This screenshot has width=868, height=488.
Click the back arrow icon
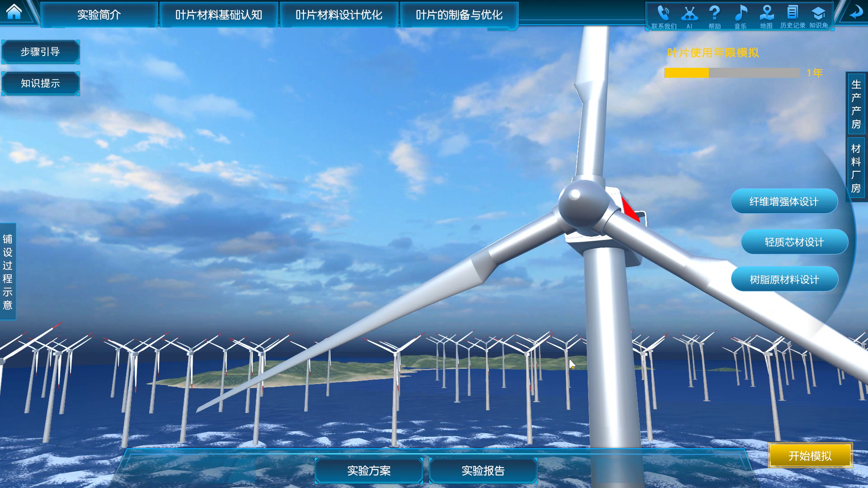pos(855,13)
